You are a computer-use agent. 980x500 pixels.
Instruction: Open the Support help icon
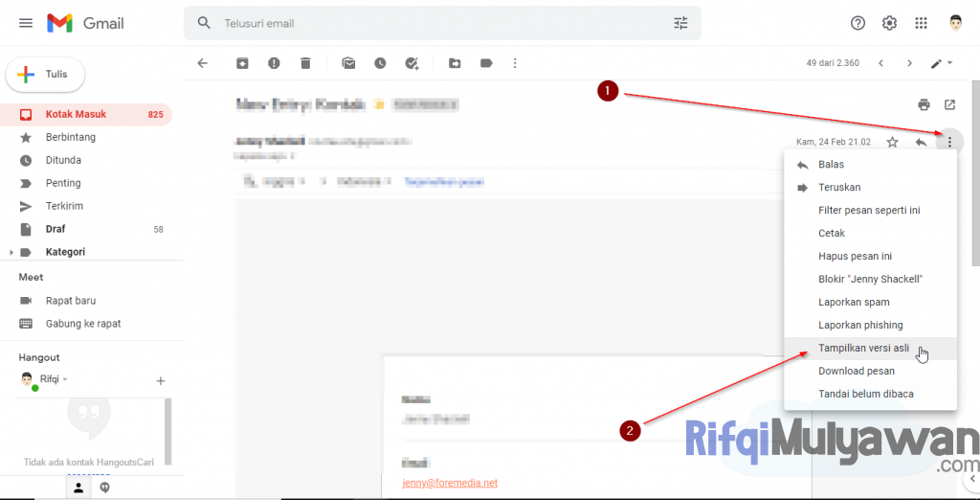(x=858, y=23)
